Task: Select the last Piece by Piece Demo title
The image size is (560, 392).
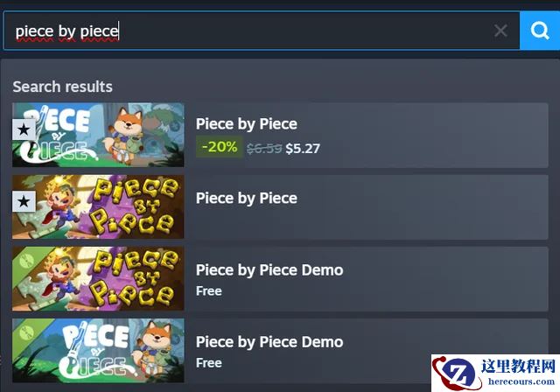Action: coord(269,342)
